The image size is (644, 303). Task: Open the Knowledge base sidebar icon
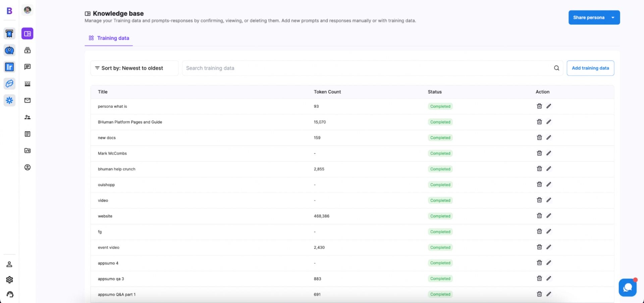28,34
